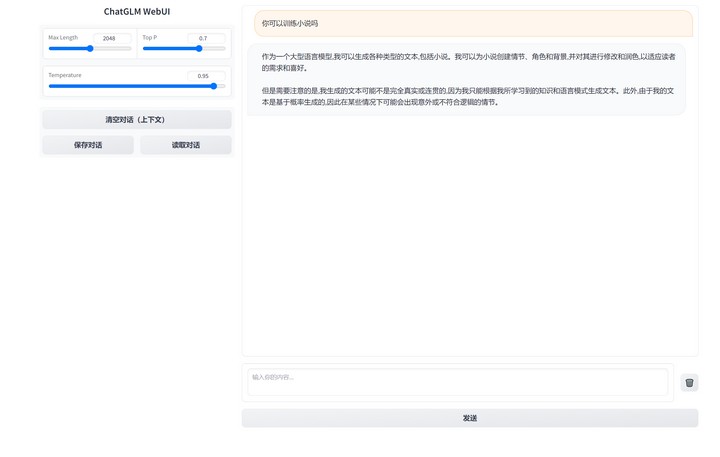Send the message with the 发送 button
Viewport: 720px width, 457px height.
point(470,418)
